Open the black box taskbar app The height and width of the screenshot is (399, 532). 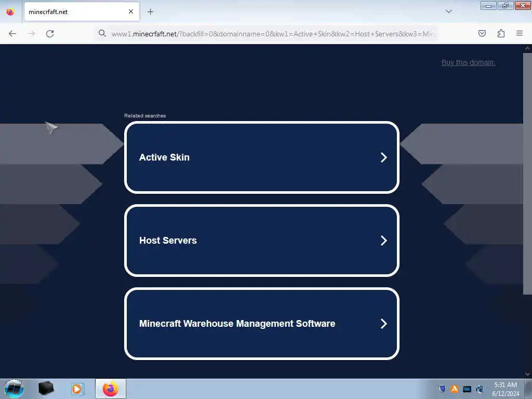point(46,389)
